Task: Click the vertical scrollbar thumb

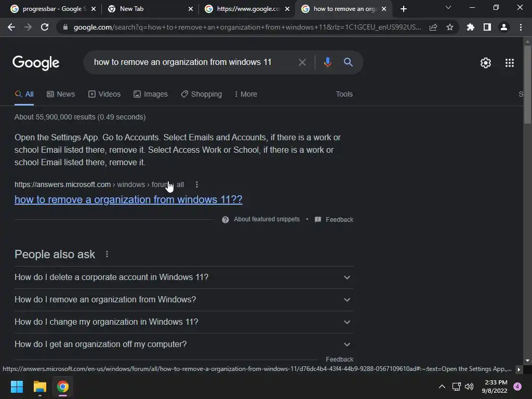Action: coord(527,84)
